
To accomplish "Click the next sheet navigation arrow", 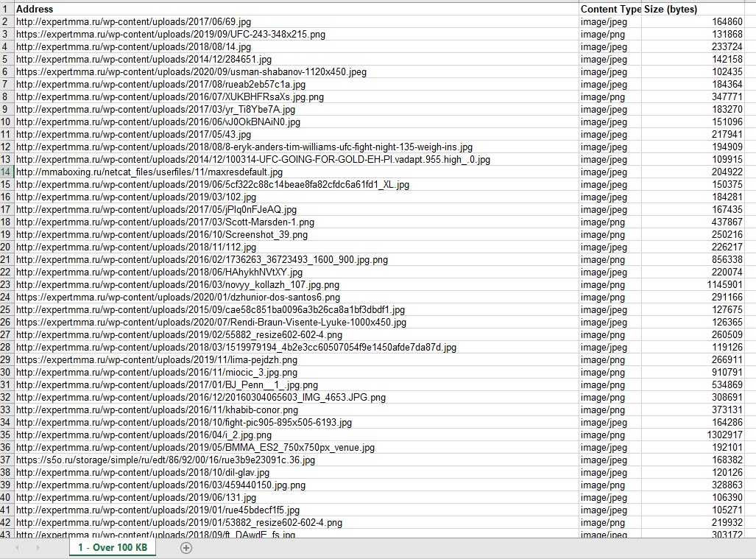I will 38,548.
